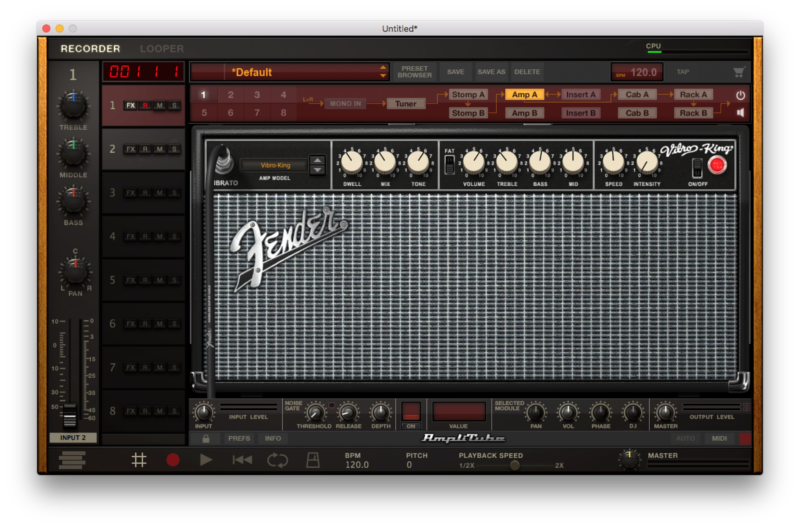Switch to the RECORDER tab
801x528 pixels.
(x=90, y=49)
